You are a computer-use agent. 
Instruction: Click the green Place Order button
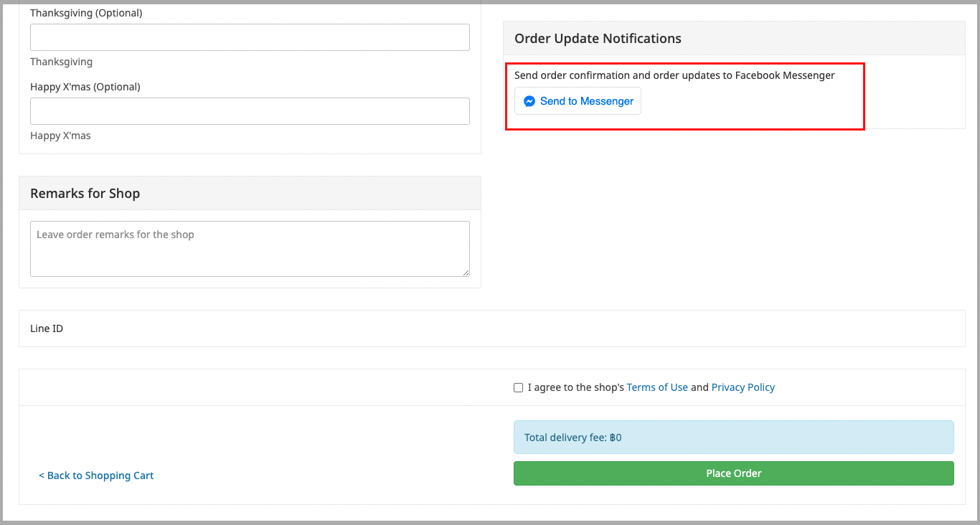pyautogui.click(x=734, y=473)
